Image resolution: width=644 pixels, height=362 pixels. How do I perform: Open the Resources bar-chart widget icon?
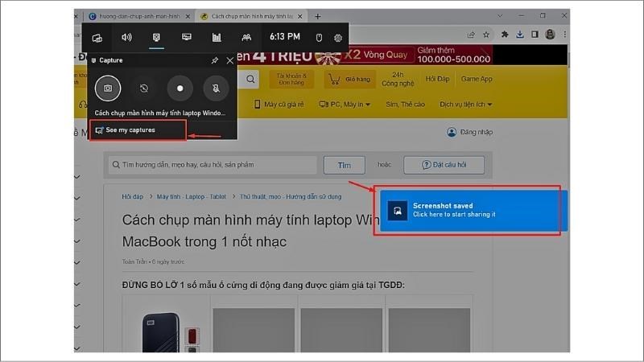(217, 37)
